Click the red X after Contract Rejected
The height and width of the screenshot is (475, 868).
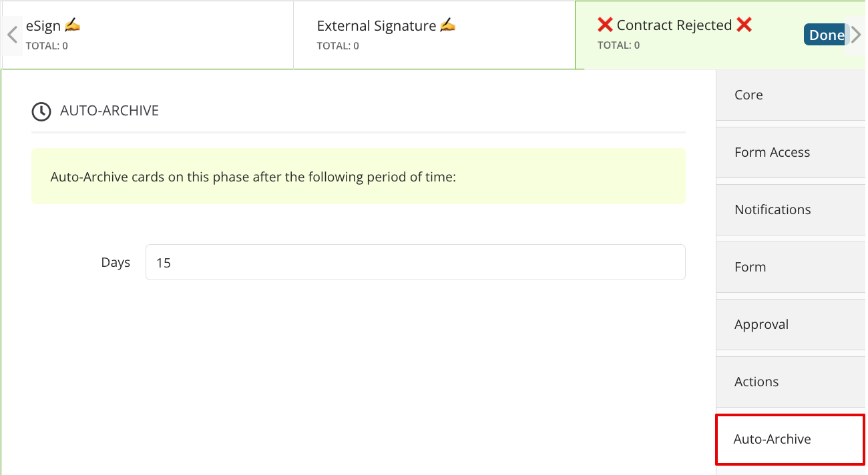(x=744, y=25)
